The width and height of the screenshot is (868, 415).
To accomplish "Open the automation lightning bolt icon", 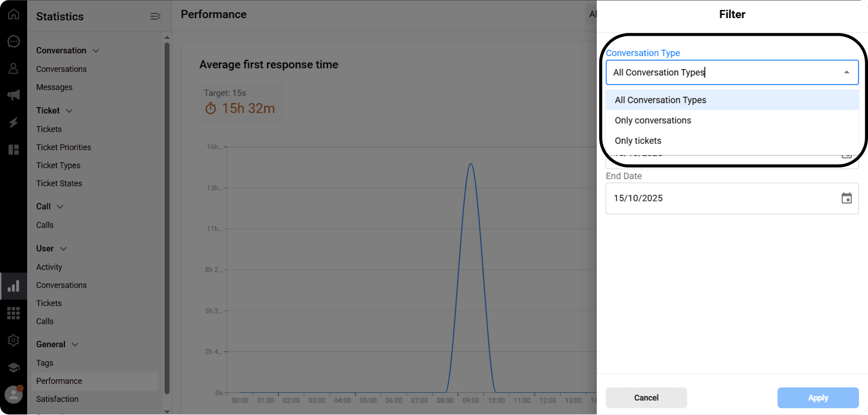I will (x=14, y=123).
